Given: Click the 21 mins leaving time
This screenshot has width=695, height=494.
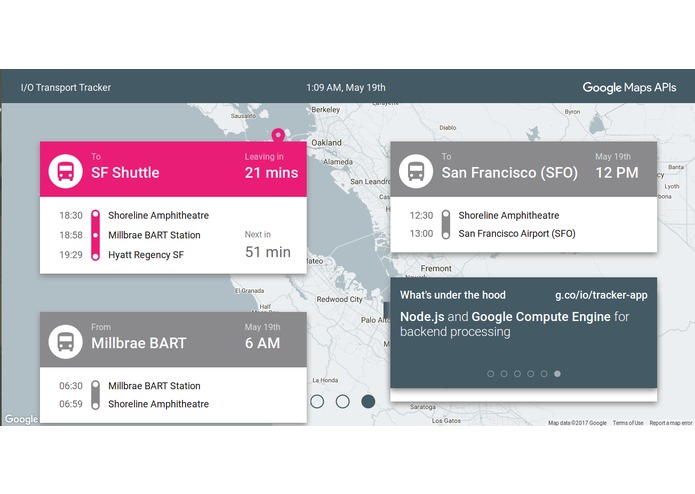Looking at the screenshot, I should click(x=271, y=172).
